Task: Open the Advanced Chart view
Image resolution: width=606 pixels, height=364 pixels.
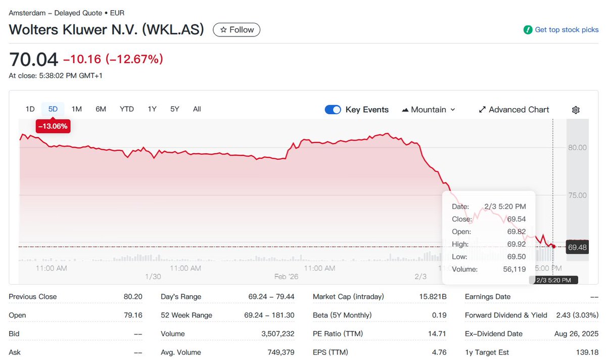Action: pos(519,110)
